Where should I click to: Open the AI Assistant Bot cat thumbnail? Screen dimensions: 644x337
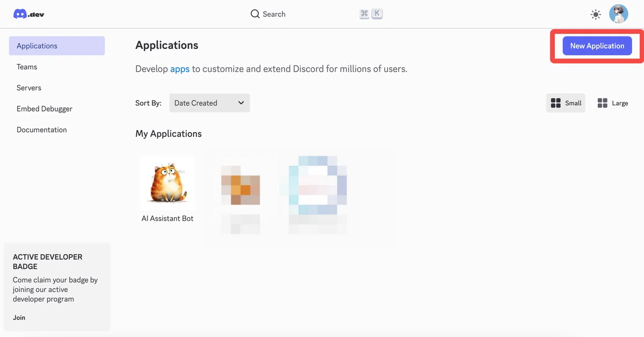167,182
